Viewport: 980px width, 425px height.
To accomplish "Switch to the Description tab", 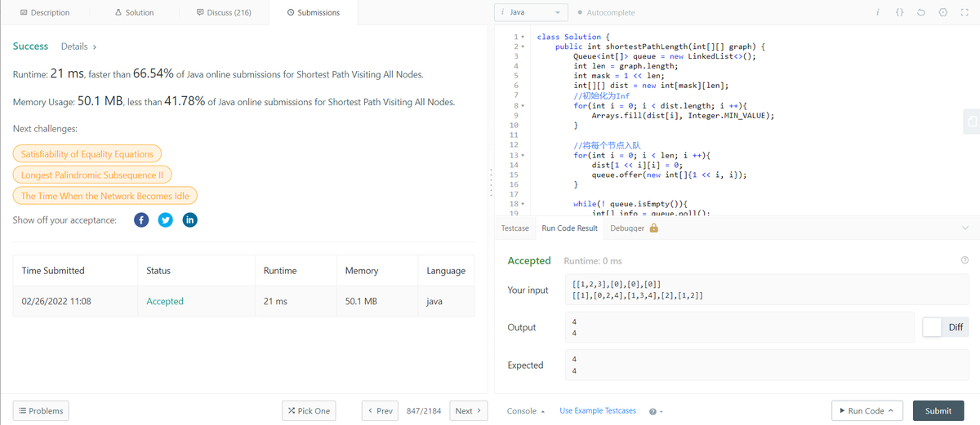I will tap(44, 12).
